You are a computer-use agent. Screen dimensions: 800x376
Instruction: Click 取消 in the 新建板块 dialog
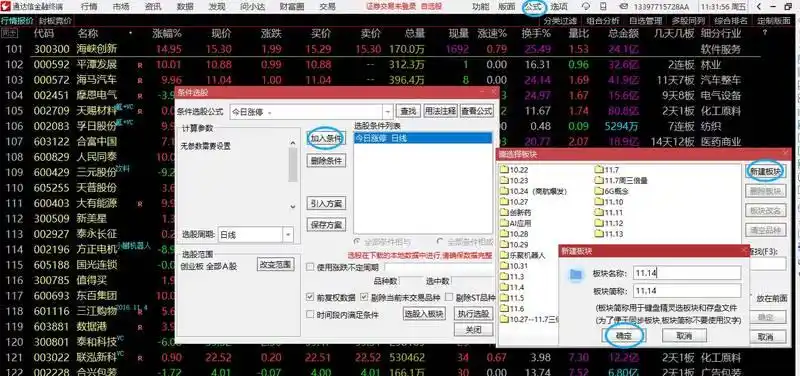(x=684, y=336)
